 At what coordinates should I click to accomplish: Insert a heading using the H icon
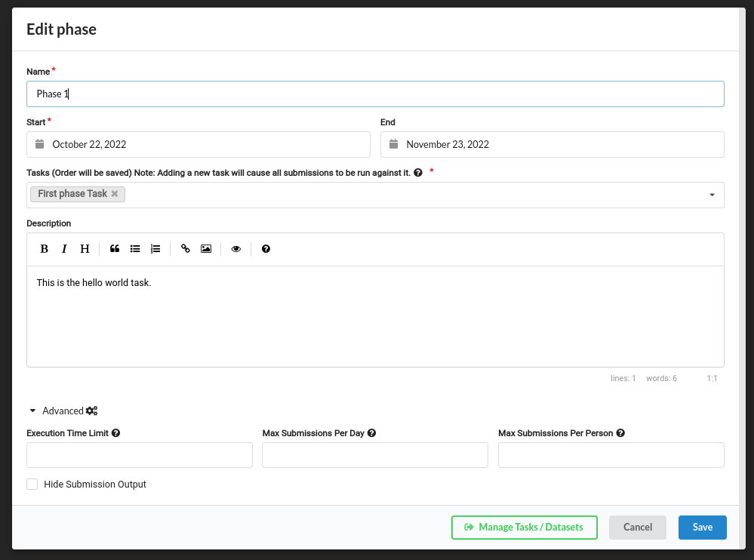(x=85, y=248)
